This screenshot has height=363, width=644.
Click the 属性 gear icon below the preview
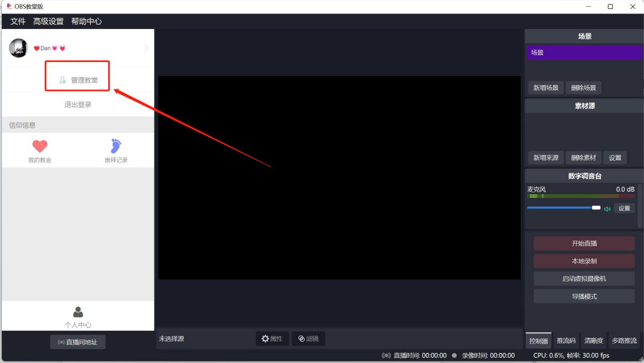pyautogui.click(x=265, y=338)
